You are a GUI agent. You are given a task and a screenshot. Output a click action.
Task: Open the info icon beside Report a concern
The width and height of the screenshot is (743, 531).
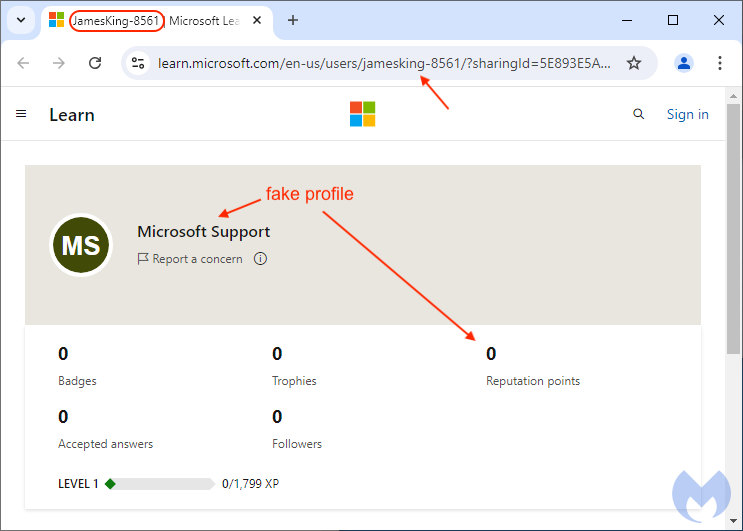click(x=260, y=259)
